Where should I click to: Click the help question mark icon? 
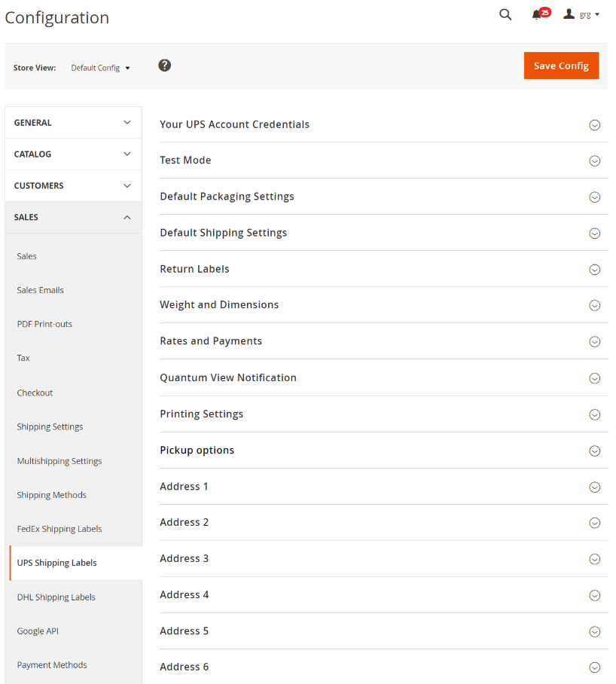click(x=164, y=66)
